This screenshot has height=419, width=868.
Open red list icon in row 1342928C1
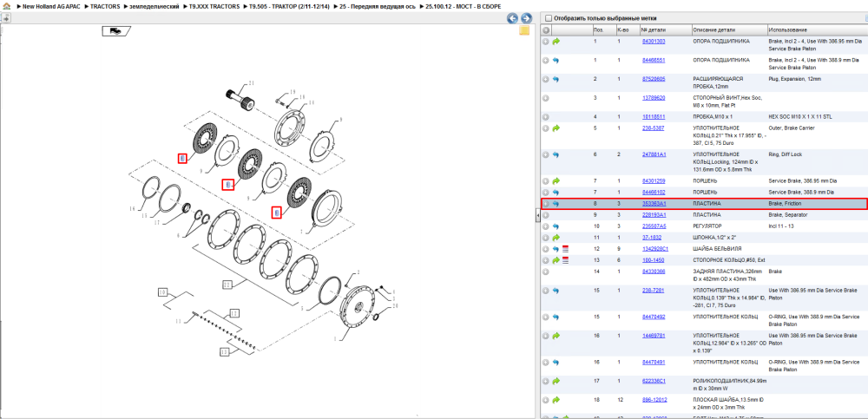point(566,248)
